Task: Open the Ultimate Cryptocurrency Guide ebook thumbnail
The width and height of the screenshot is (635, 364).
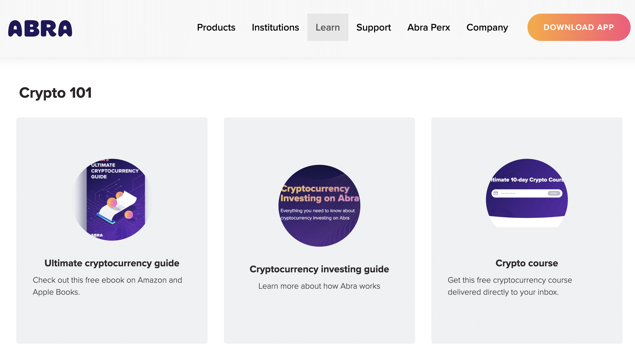Action: pos(112,200)
